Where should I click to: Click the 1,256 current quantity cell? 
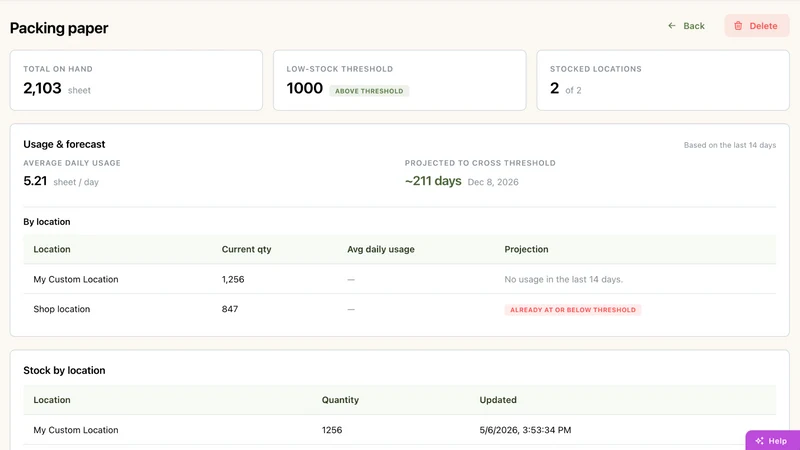tap(233, 280)
